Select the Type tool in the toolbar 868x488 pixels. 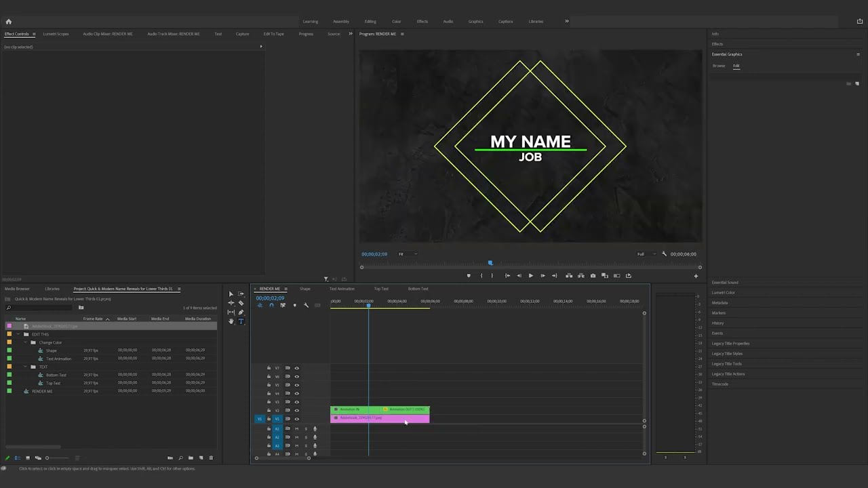(241, 321)
